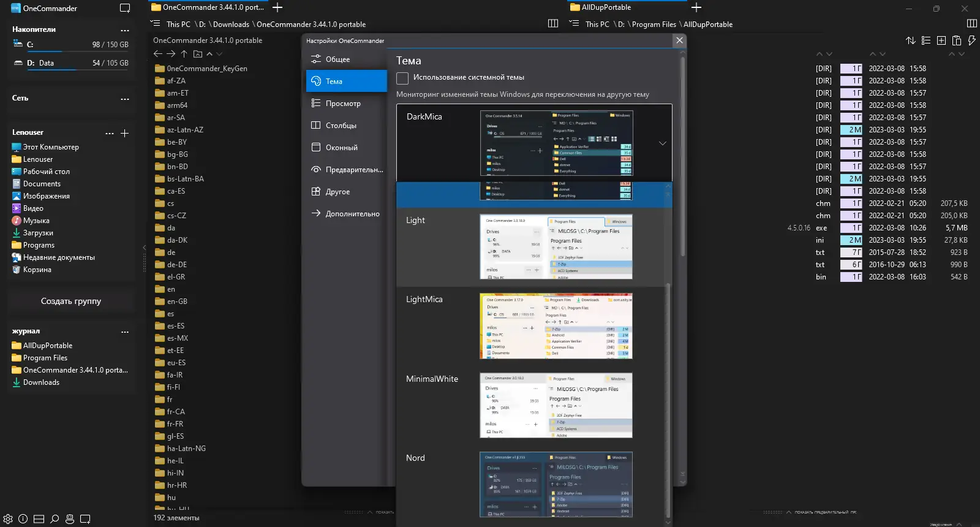Open the Столбцы settings section
Screen dimensions: 980x527
tap(347, 126)
